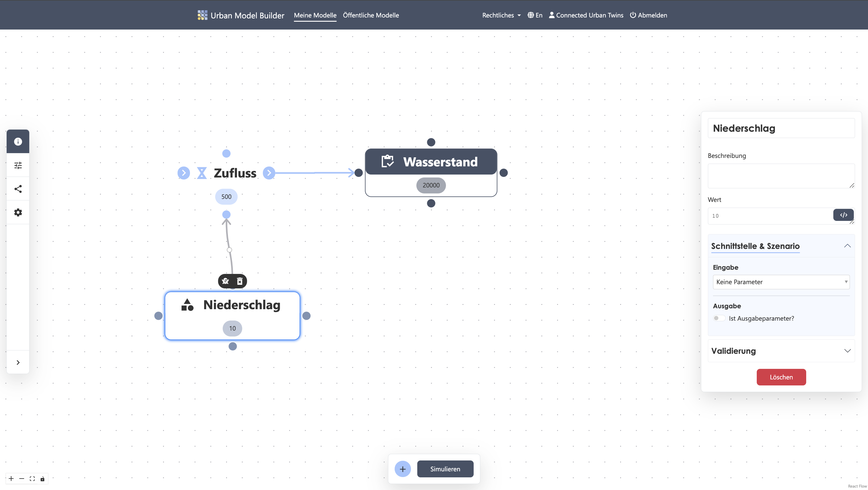The width and height of the screenshot is (868, 490).
Task: Toggle the canvas lock interactivity icon
Action: point(43,479)
